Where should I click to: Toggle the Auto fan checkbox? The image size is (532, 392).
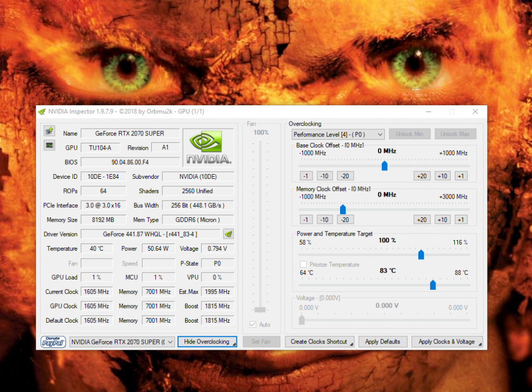pyautogui.click(x=253, y=325)
